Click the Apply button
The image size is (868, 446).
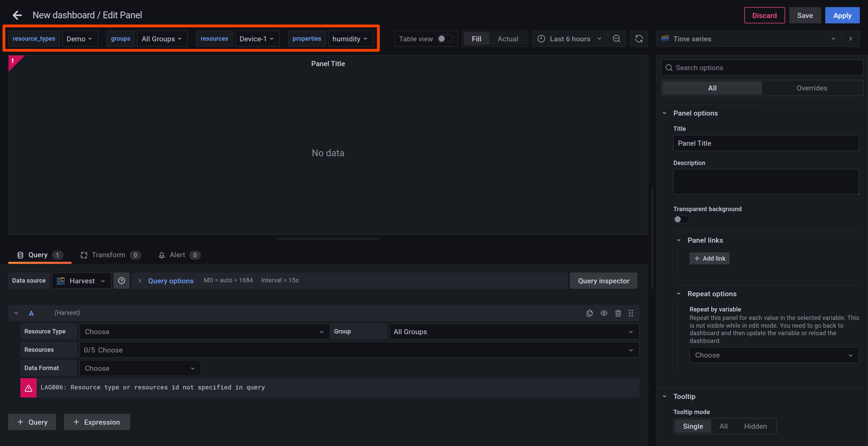coord(842,15)
